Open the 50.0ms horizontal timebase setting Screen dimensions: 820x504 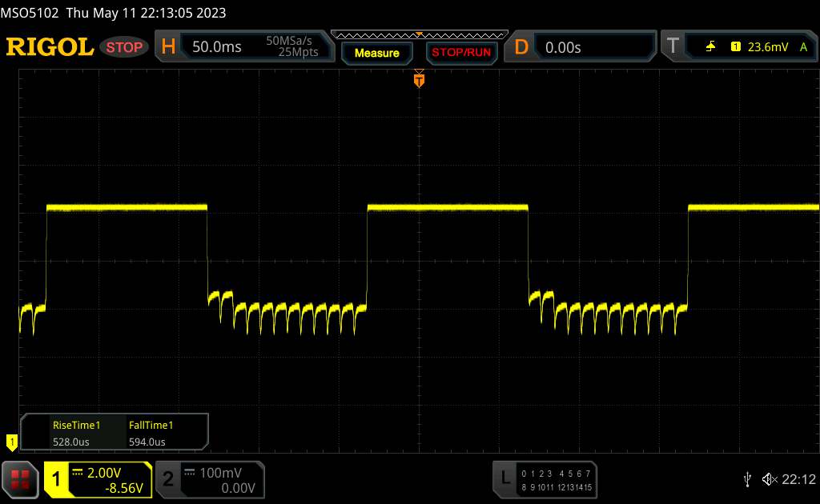coord(217,47)
